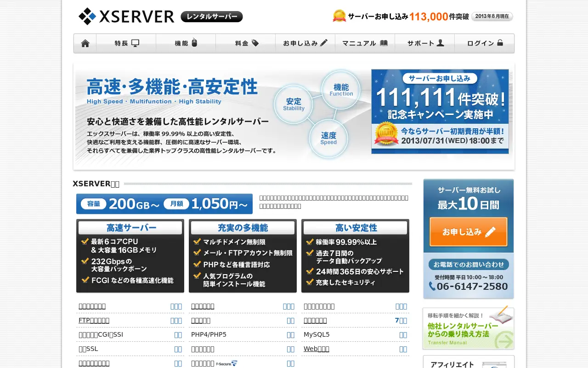The width and height of the screenshot is (588, 368).
Task: Click the サーバー無料お試し 最大10日間 text
Action: (x=469, y=198)
